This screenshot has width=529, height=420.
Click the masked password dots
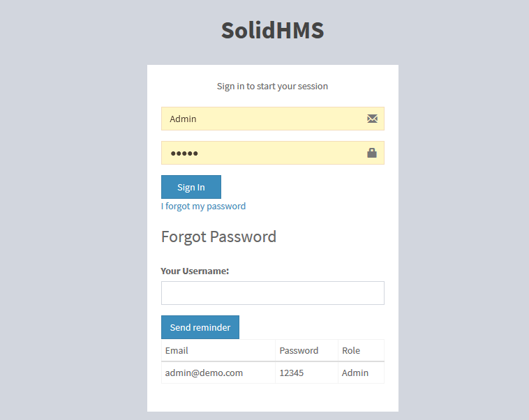(184, 153)
